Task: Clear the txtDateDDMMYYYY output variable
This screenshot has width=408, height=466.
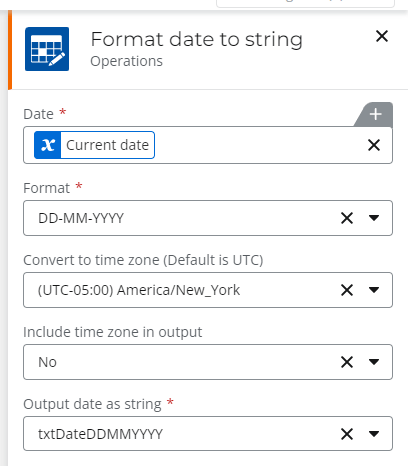Action: point(347,434)
